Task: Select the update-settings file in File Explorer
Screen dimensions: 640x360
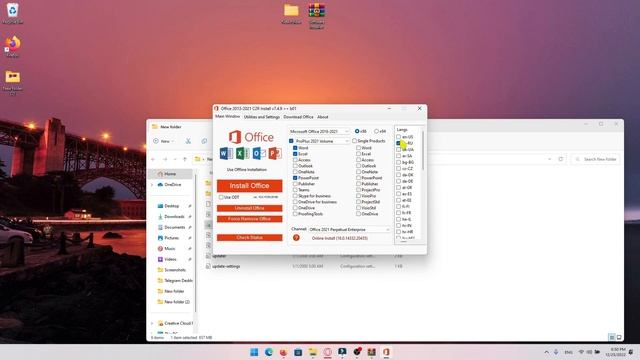Action: [x=226, y=266]
